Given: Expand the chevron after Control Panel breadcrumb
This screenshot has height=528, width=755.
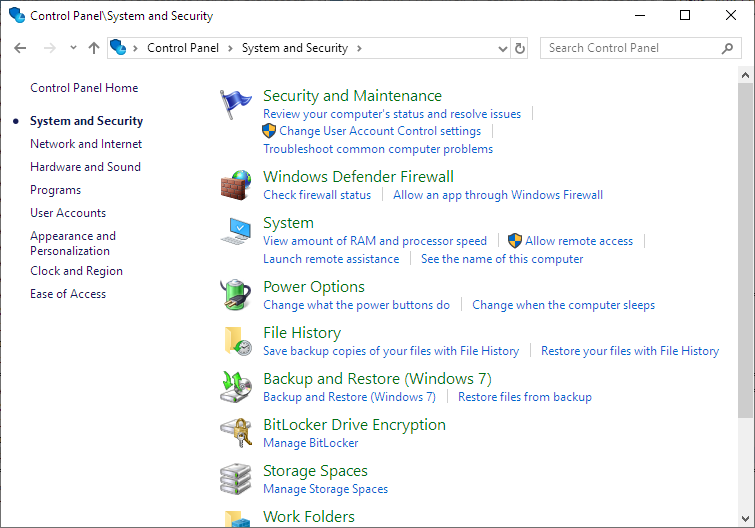Looking at the screenshot, I should (230, 48).
